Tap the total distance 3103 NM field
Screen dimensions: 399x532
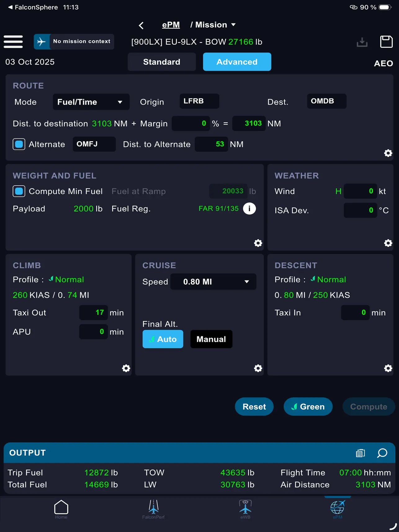pyautogui.click(x=249, y=124)
